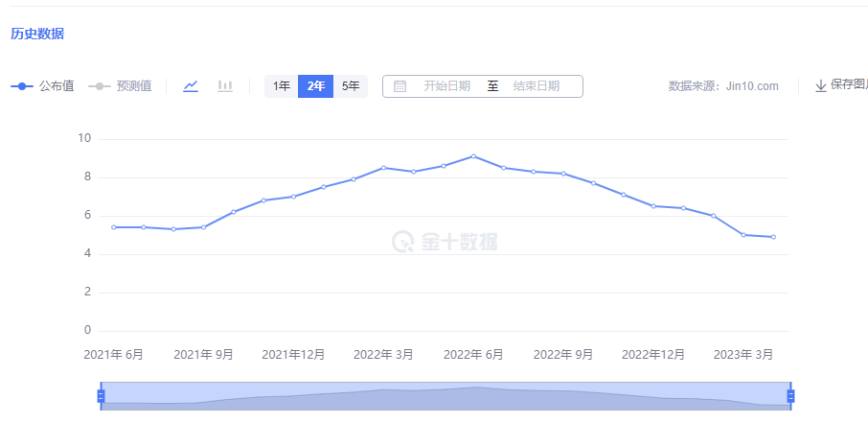Click the y-axis value 10
This screenshot has height=423, width=868.
click(84, 138)
